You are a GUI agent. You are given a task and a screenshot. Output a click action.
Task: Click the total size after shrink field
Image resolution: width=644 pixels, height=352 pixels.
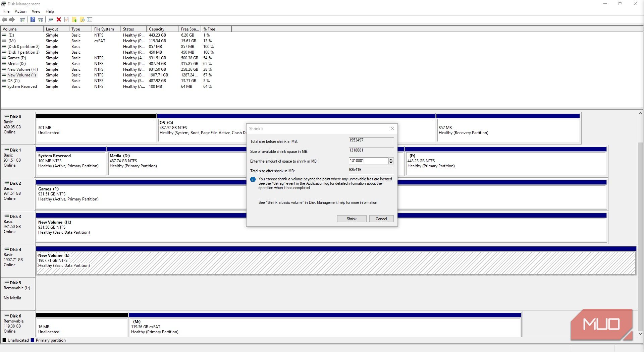371,170
